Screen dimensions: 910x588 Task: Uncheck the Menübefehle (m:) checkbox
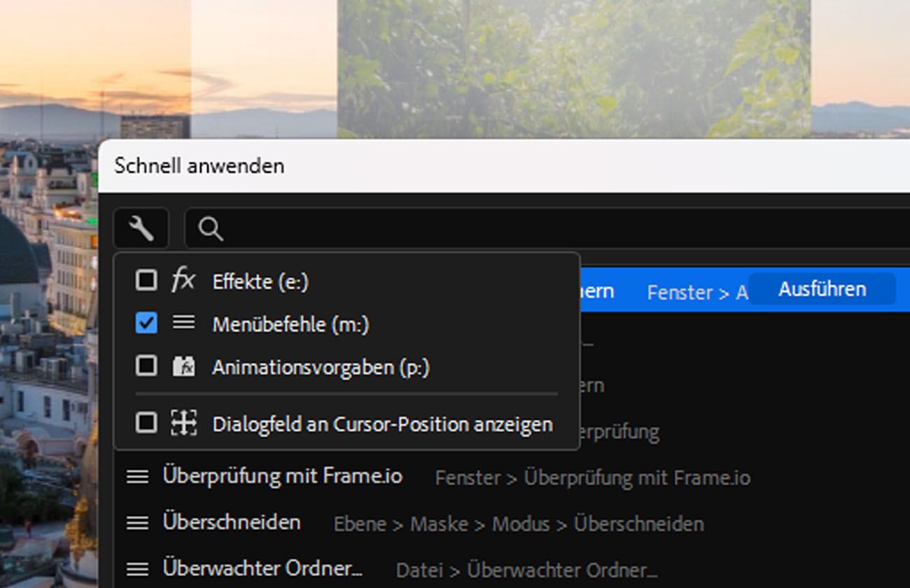tap(146, 323)
